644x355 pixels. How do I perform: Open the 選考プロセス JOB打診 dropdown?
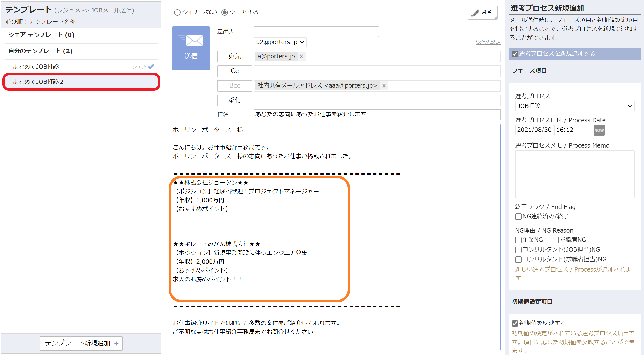[574, 106]
